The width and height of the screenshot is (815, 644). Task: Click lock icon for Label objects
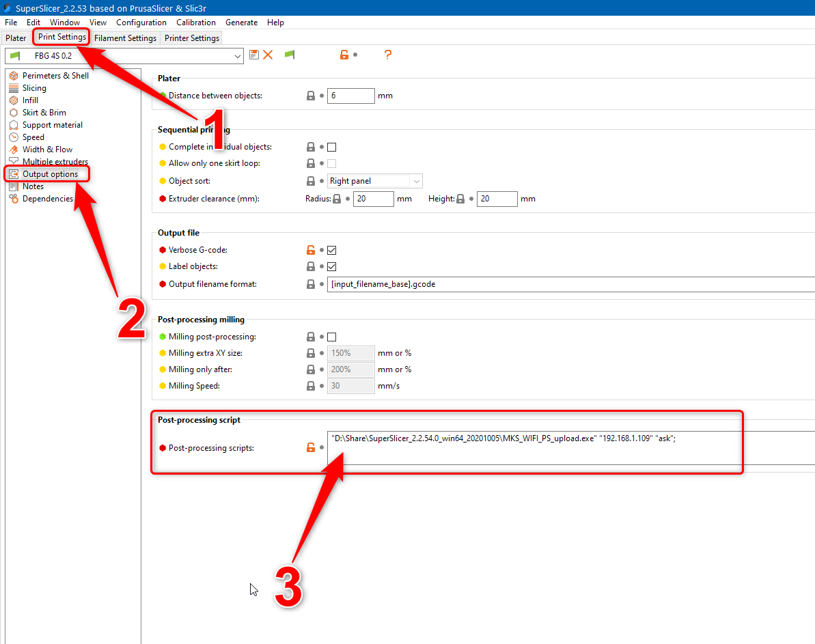tap(310, 266)
